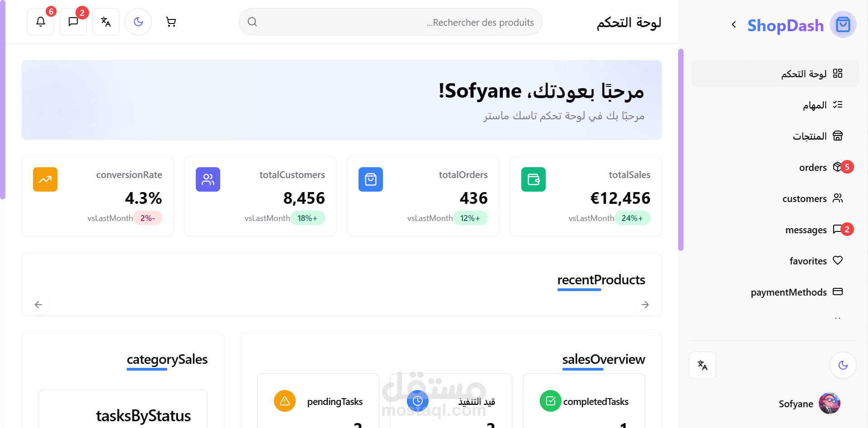The image size is (868, 428).
Task: Open the chat messages icon with badge 2
Action: tap(73, 21)
